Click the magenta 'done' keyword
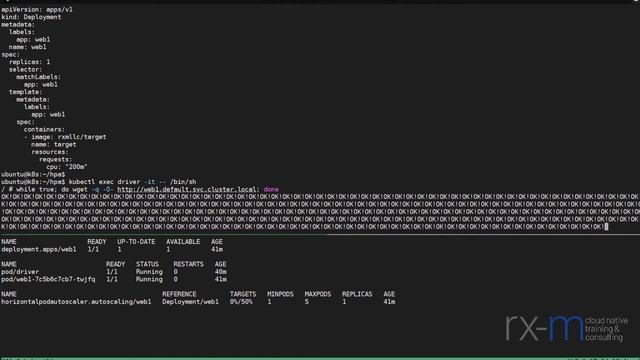Screen dimensions: 640x360 point(271,189)
